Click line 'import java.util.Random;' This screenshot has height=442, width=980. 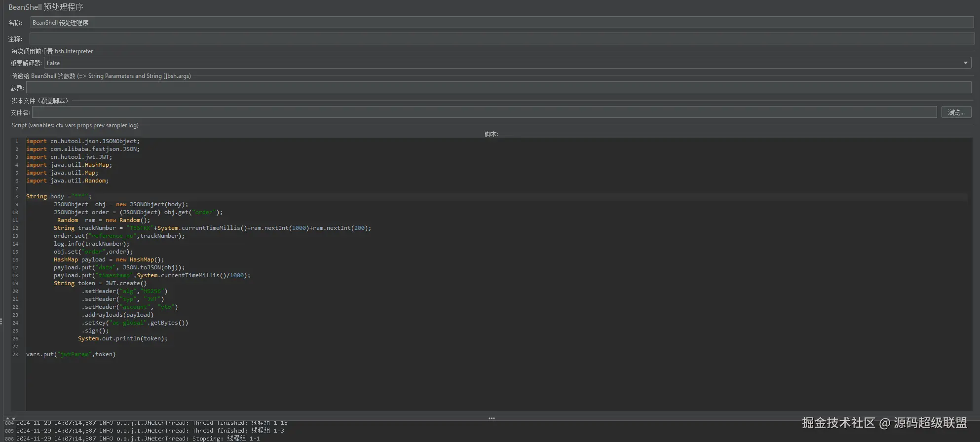pos(68,181)
